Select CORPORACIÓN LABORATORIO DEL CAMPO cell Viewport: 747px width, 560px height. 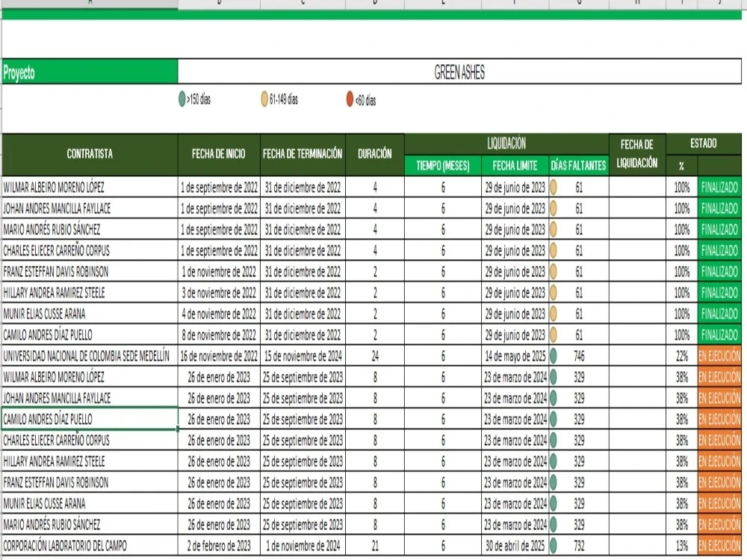click(90, 545)
